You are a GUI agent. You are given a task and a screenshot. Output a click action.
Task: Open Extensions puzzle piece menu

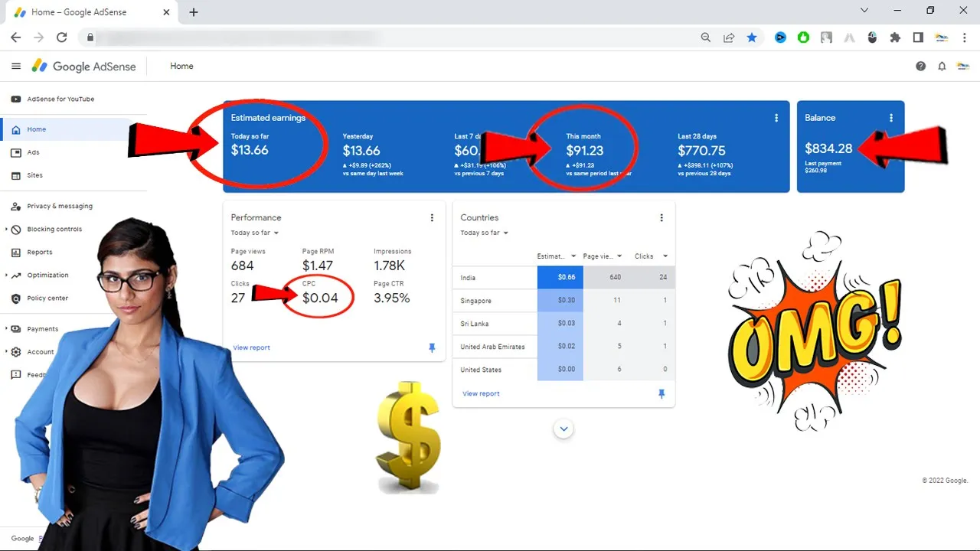coord(895,37)
